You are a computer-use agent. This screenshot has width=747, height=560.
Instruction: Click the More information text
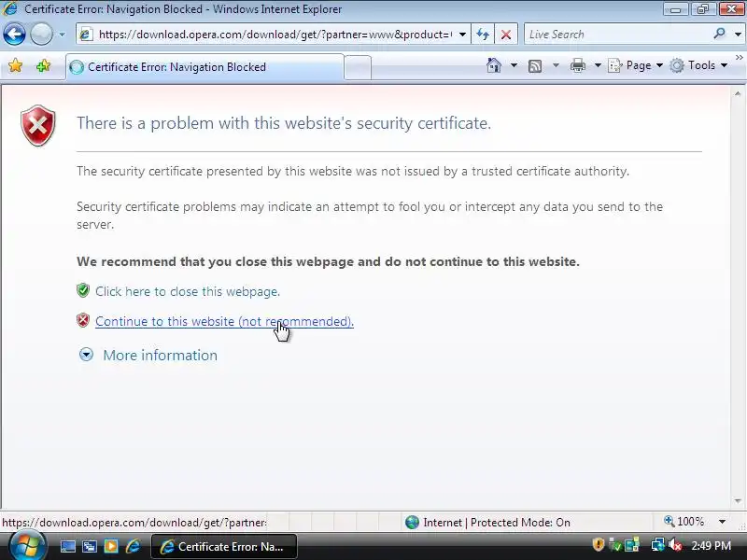coord(160,356)
